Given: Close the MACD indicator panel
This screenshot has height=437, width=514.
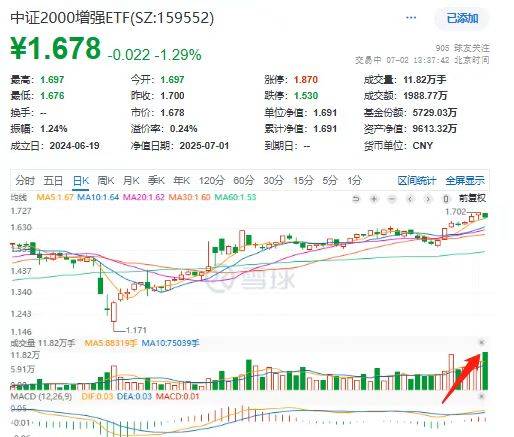Looking at the screenshot, I should coord(482,396).
